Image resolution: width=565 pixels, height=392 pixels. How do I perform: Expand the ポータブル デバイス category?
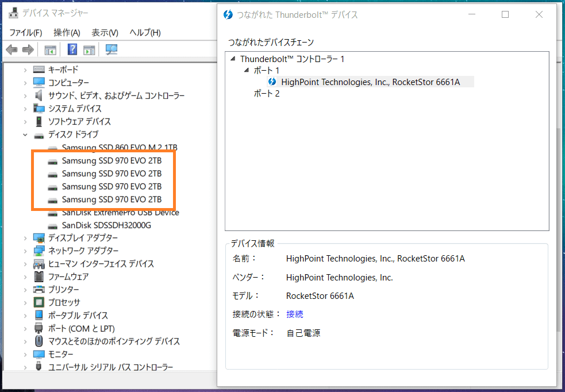(25, 316)
